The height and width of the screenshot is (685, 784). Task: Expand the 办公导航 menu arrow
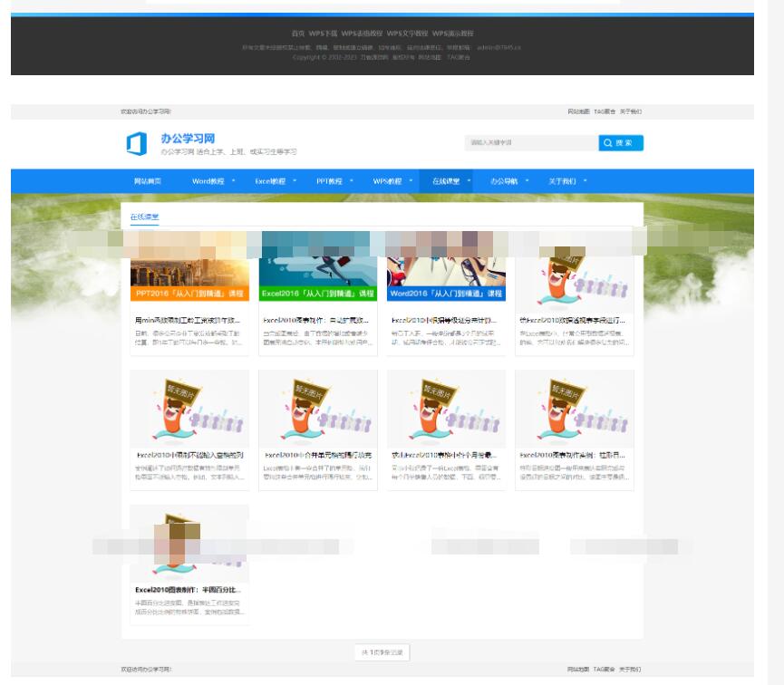tap(528, 181)
